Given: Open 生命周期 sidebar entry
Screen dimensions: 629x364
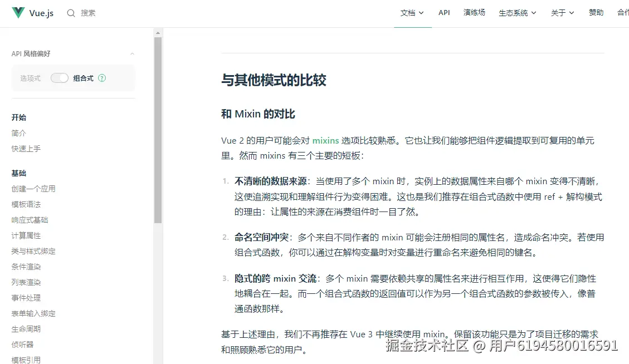Looking at the screenshot, I should tap(26, 329).
